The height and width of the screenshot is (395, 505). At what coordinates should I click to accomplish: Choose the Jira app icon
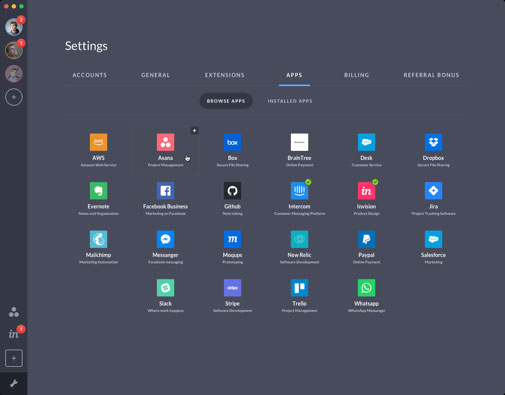click(x=433, y=191)
